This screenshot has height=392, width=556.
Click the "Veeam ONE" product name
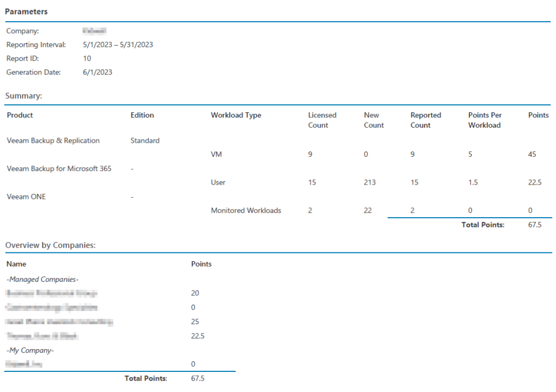click(26, 197)
